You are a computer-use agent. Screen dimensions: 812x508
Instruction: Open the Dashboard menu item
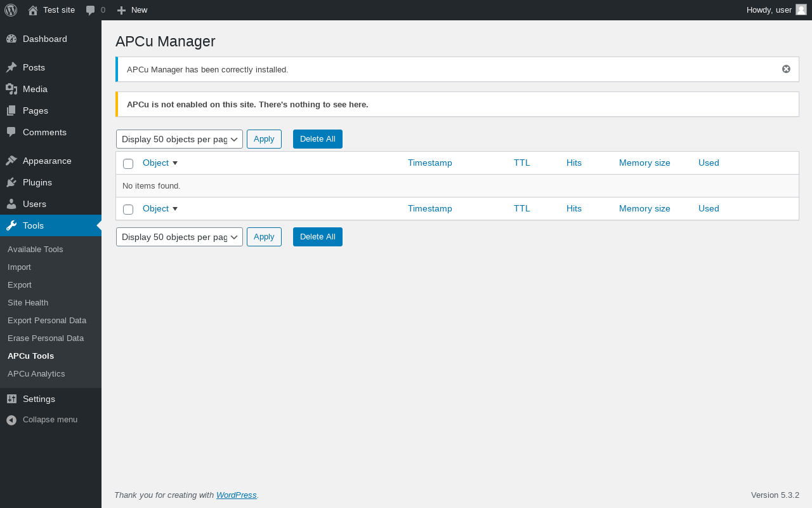coord(51,39)
